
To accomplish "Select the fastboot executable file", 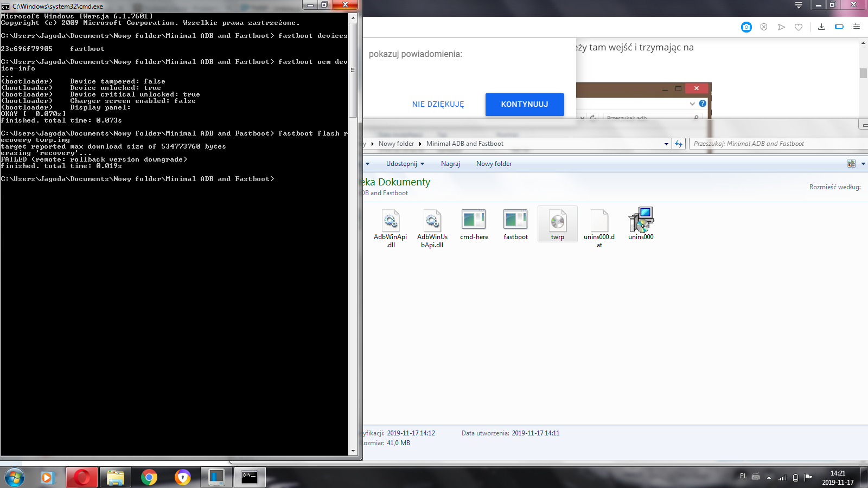I will coord(515,224).
